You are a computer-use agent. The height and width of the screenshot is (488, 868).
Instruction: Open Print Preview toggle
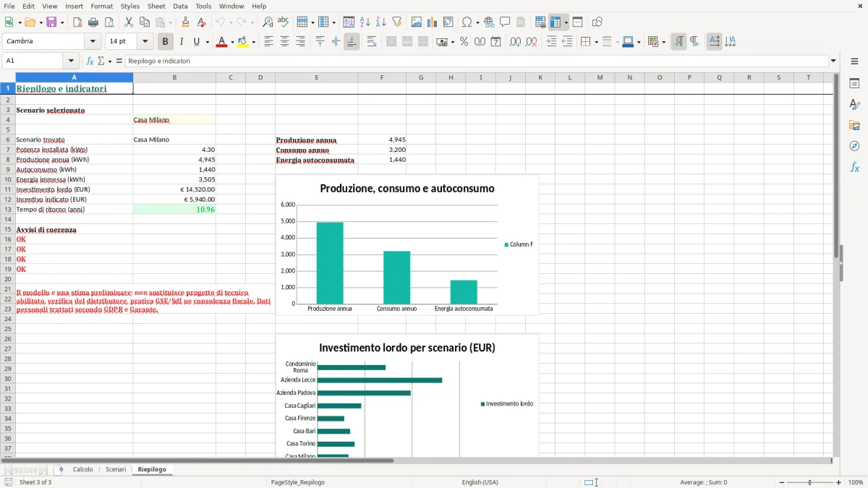click(109, 22)
